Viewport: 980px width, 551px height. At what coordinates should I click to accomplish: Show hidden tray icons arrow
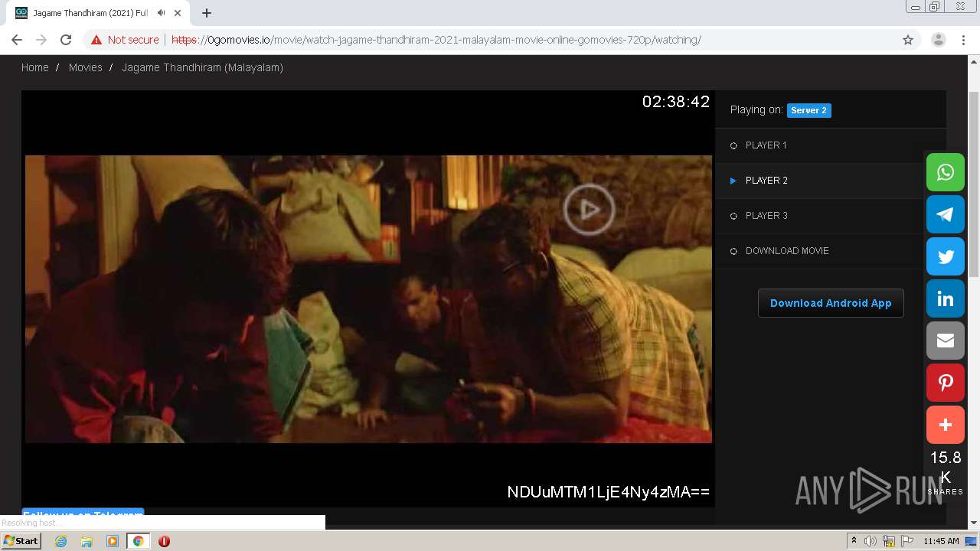pyautogui.click(x=854, y=541)
